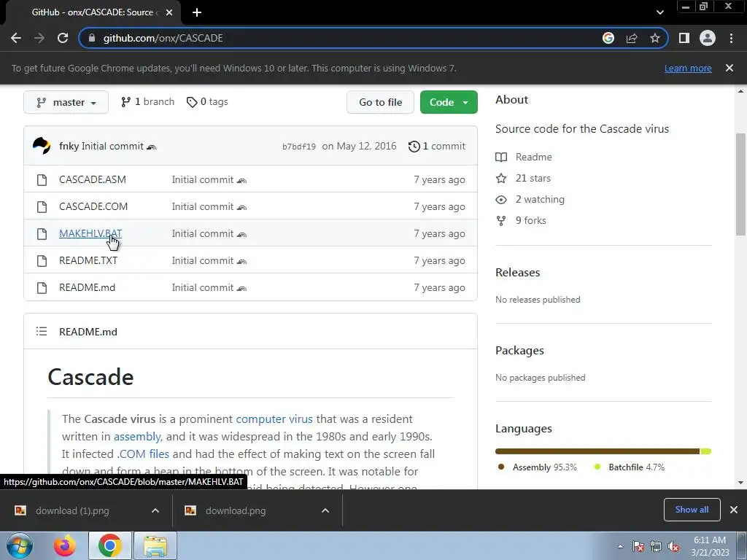
Task: Close the downloads bar
Action: [x=734, y=510]
